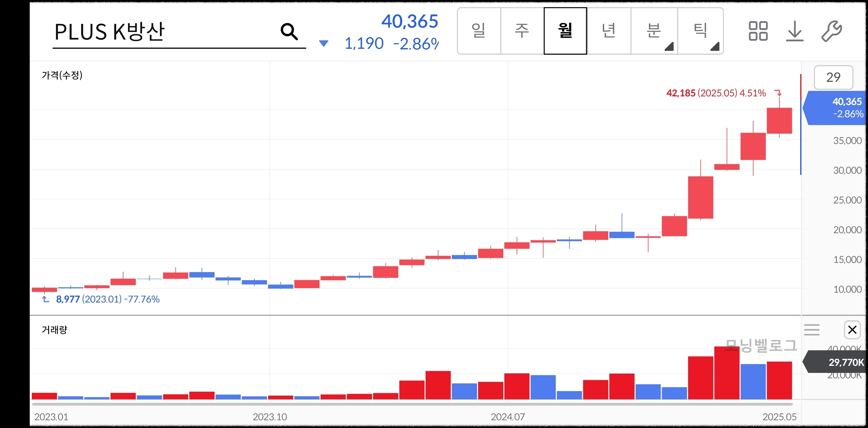868x428 pixels.
Task: Click the blue down triangle price indicator
Action: coord(323,43)
